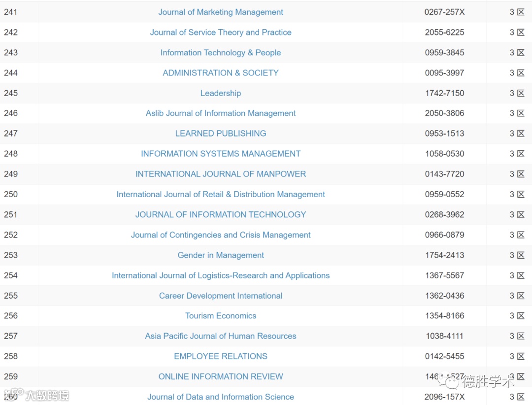The image size is (532, 405).
Task: Click row number 245
Action: [11, 93]
